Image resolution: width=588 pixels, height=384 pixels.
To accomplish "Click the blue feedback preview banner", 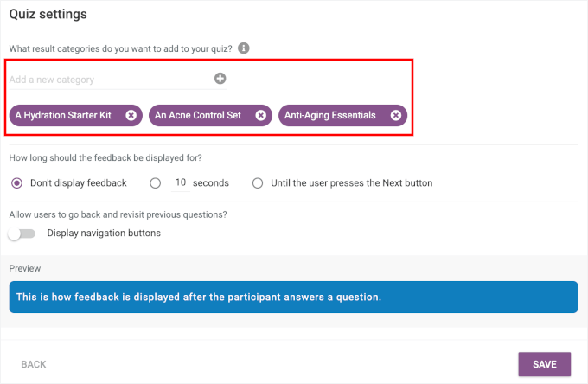I will click(x=293, y=297).
